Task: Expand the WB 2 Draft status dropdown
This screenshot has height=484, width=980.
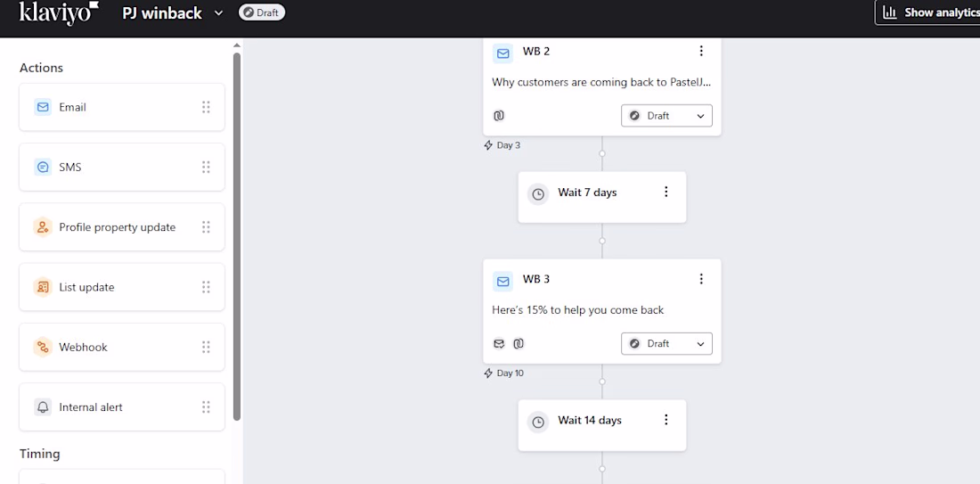Action: [666, 116]
